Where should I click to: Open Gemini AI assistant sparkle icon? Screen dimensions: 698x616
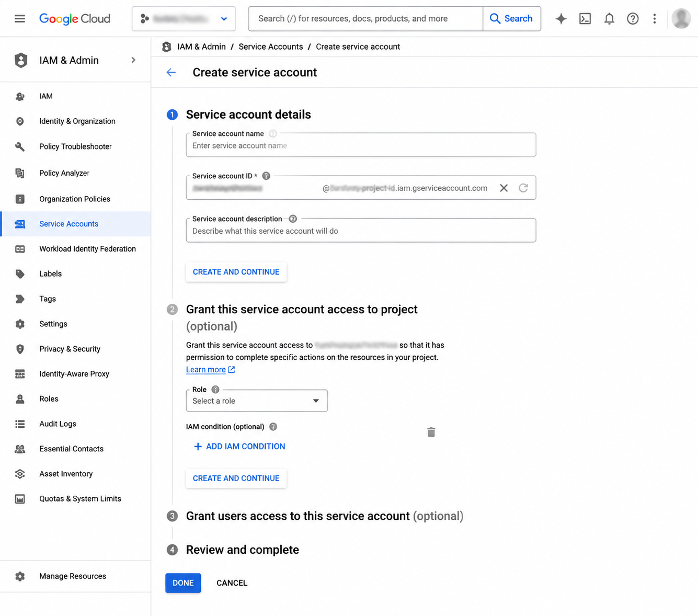561,19
